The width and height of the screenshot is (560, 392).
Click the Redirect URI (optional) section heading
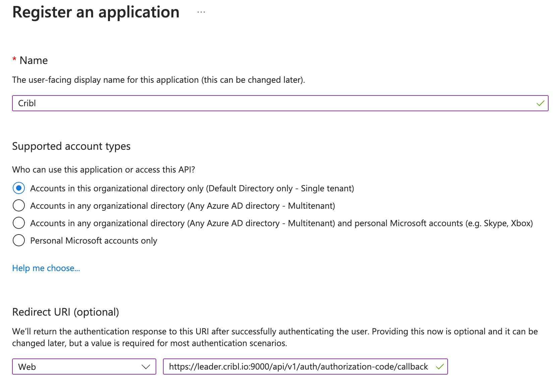pos(66,312)
